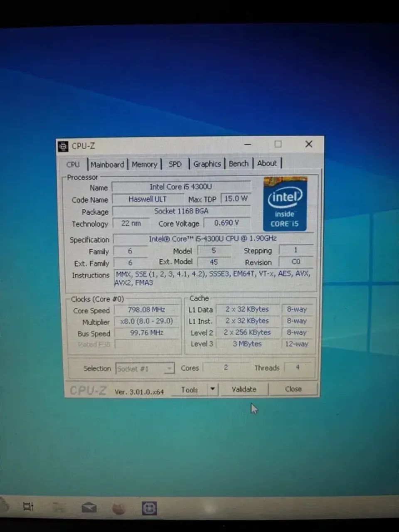
Task: Click the L1 Inst. value 2 x 32 KBytes
Action: click(x=247, y=321)
